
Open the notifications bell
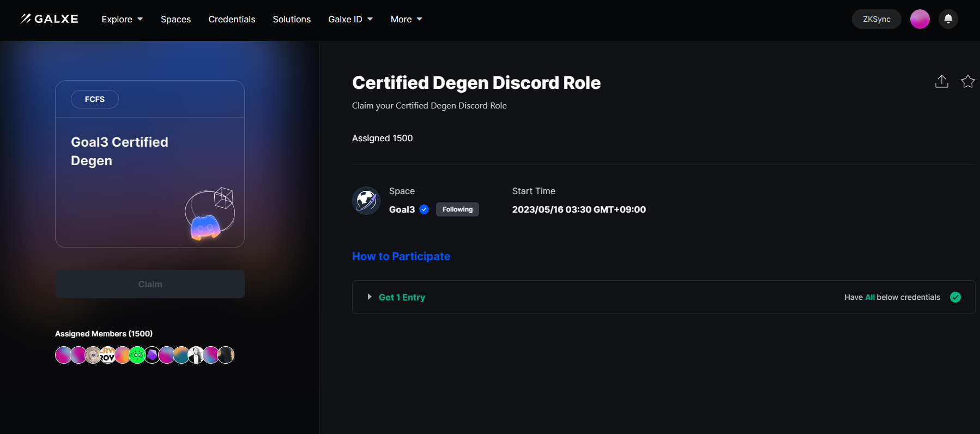[x=948, y=19]
